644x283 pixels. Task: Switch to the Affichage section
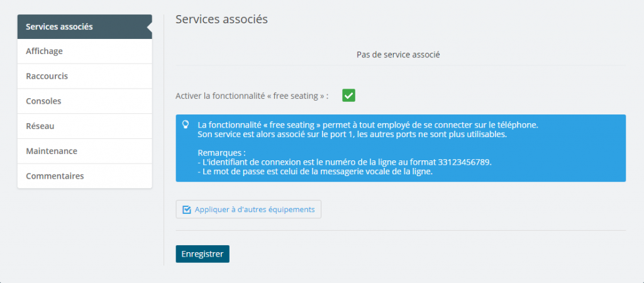(x=85, y=52)
